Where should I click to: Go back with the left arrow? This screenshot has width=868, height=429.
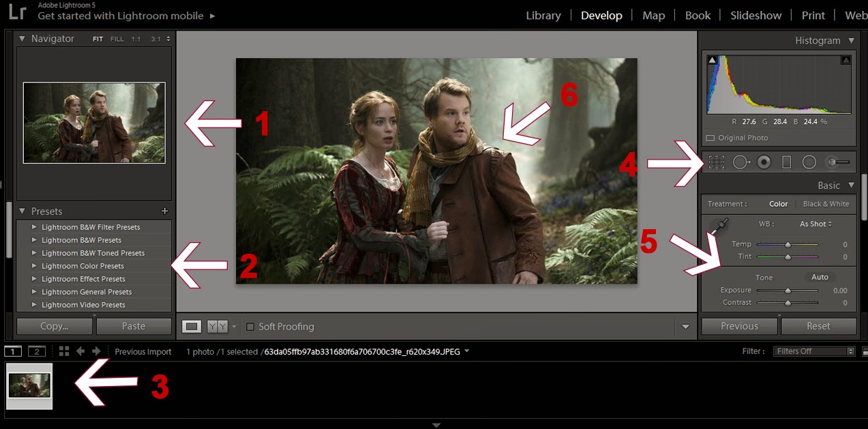pos(80,351)
